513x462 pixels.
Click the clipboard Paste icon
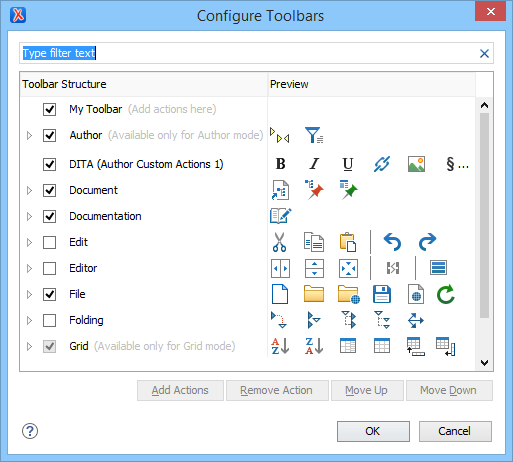coord(348,242)
